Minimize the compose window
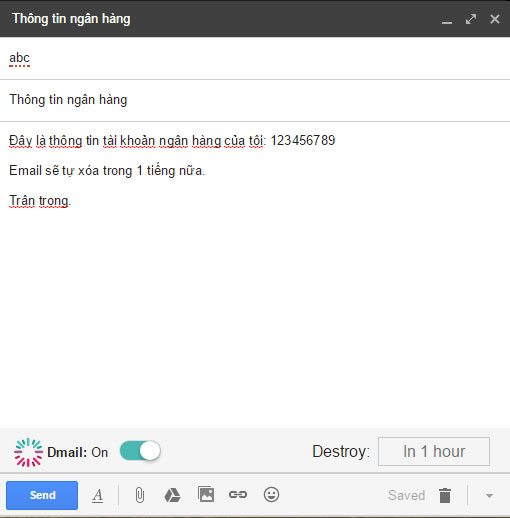The width and height of the screenshot is (510, 518). tap(447, 19)
